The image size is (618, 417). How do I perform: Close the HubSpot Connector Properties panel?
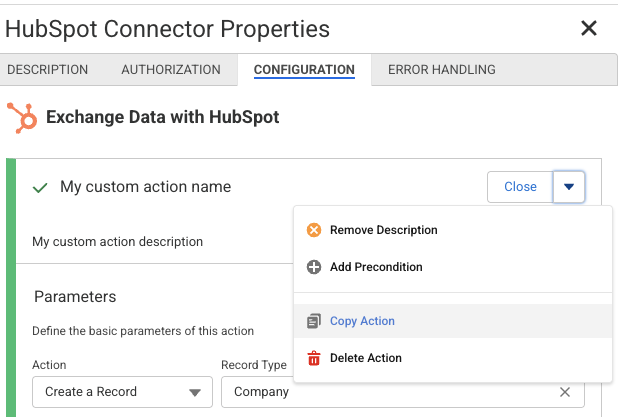589,28
